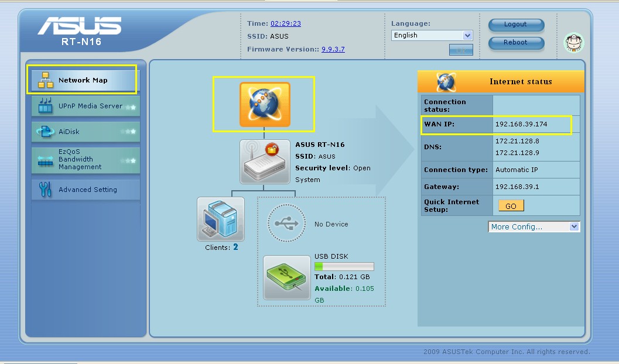619x364 pixels.
Task: Click the AiDisk folder icon
Action: [46, 132]
